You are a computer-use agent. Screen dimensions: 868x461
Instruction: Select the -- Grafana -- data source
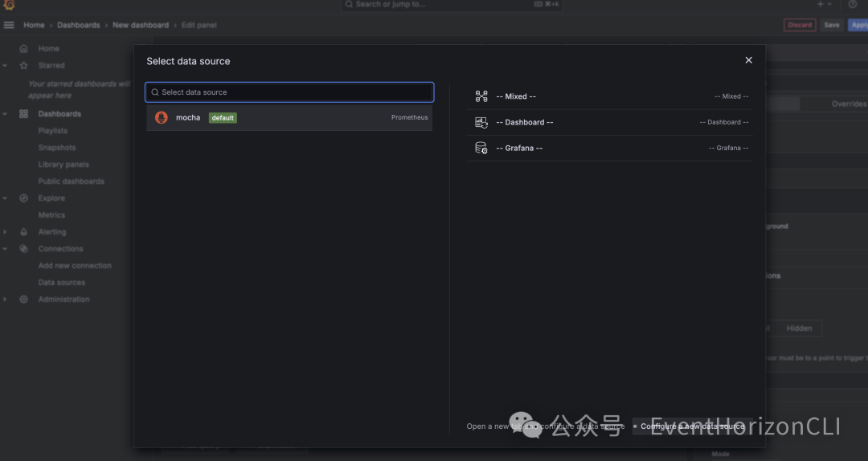tap(609, 148)
